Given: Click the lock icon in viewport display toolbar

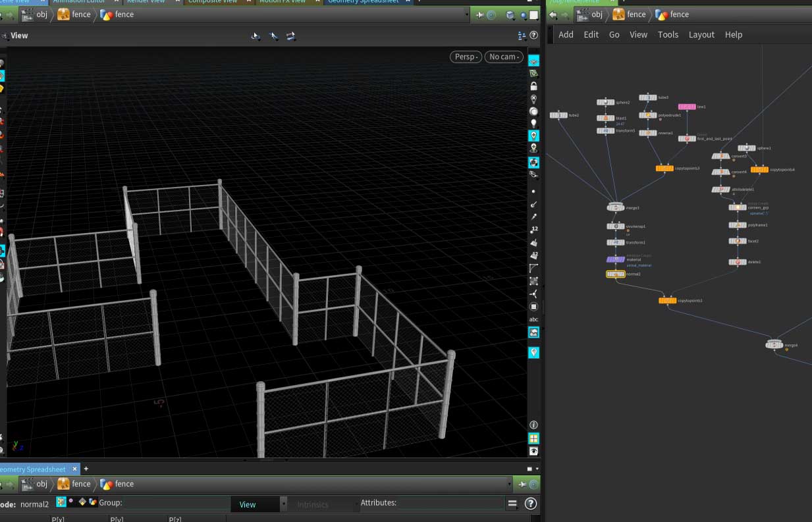Looking at the screenshot, I should (533, 86).
